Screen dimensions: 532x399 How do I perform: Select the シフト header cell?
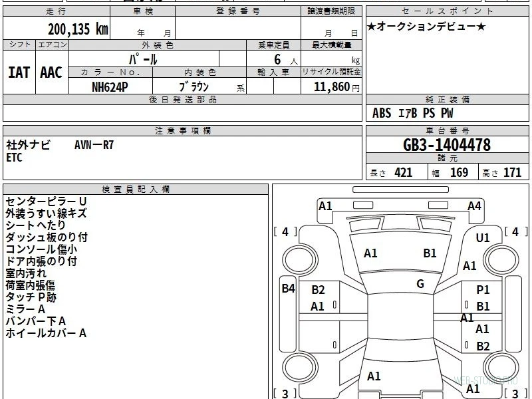(x=19, y=45)
